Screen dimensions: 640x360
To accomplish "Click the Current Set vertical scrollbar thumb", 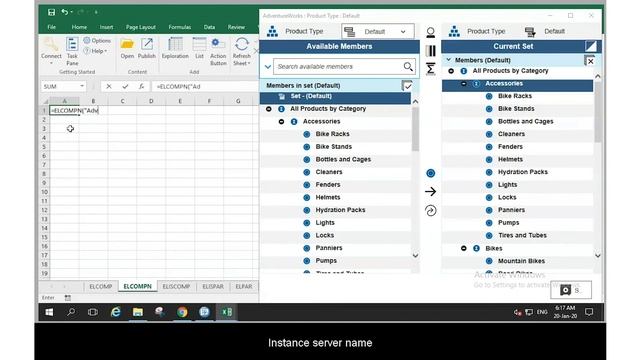I will (x=598, y=112).
